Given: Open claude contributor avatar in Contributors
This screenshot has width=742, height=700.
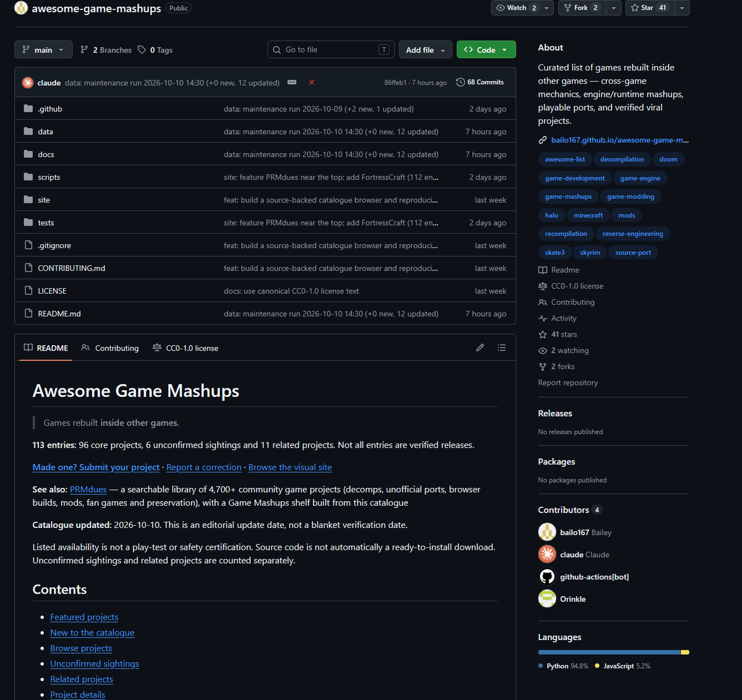Looking at the screenshot, I should [x=547, y=554].
